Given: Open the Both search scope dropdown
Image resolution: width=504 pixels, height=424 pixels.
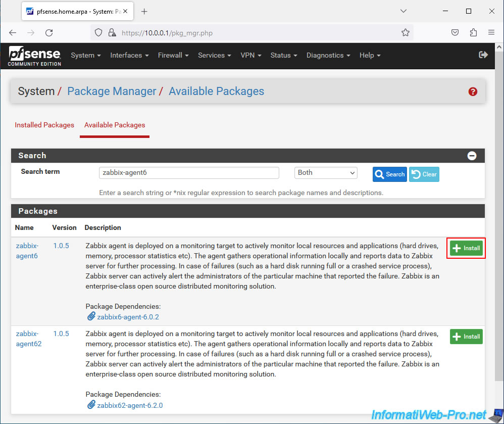Looking at the screenshot, I should (326, 173).
